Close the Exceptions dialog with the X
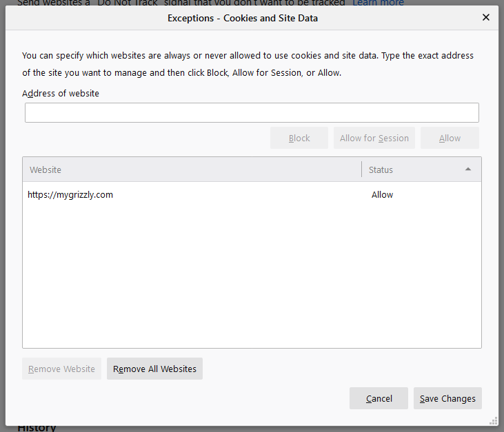This screenshot has height=432, width=504. pyautogui.click(x=486, y=17)
